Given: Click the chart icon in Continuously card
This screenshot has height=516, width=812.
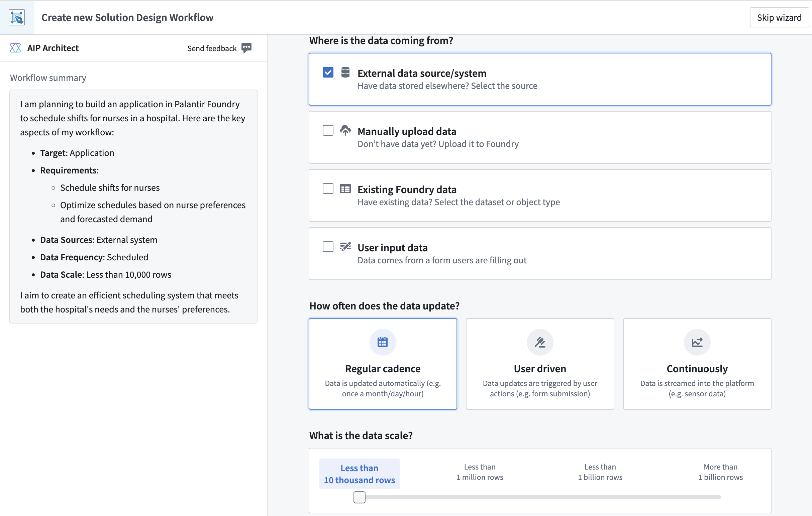Looking at the screenshot, I should point(697,342).
